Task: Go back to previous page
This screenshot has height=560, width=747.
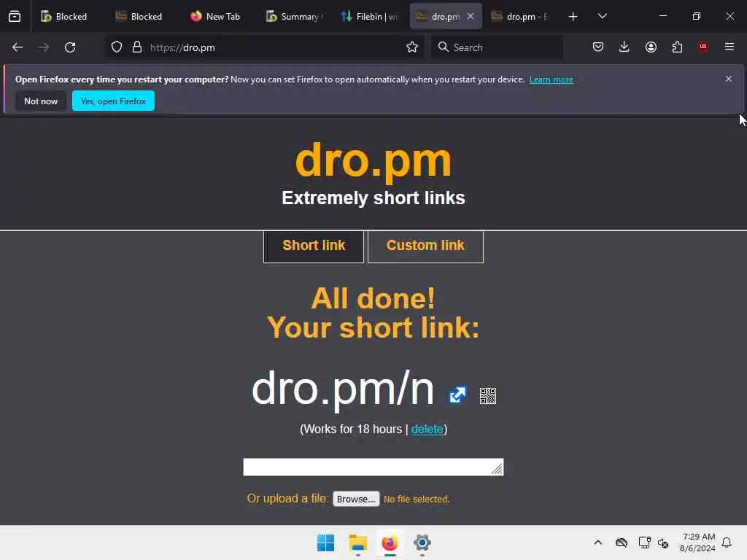Action: pos(18,47)
